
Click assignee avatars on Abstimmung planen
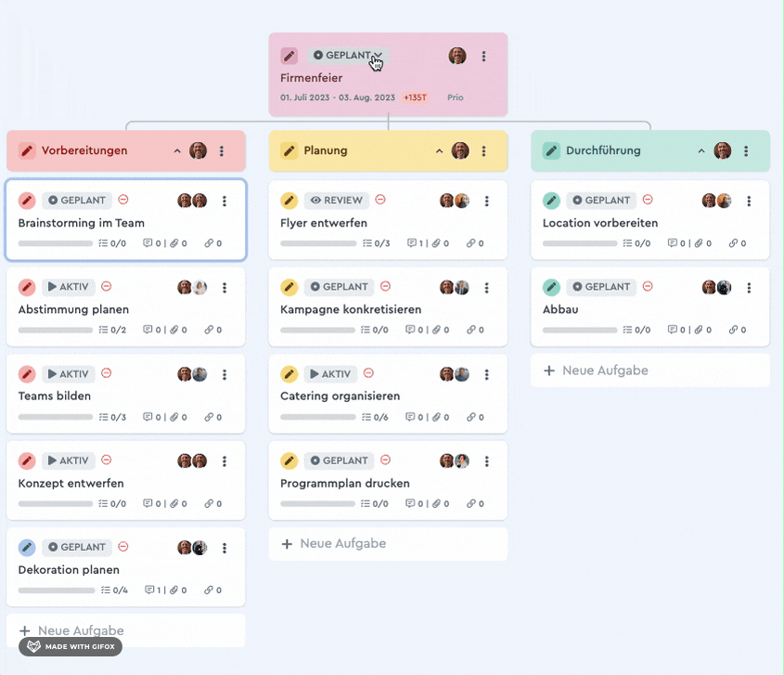tap(192, 287)
